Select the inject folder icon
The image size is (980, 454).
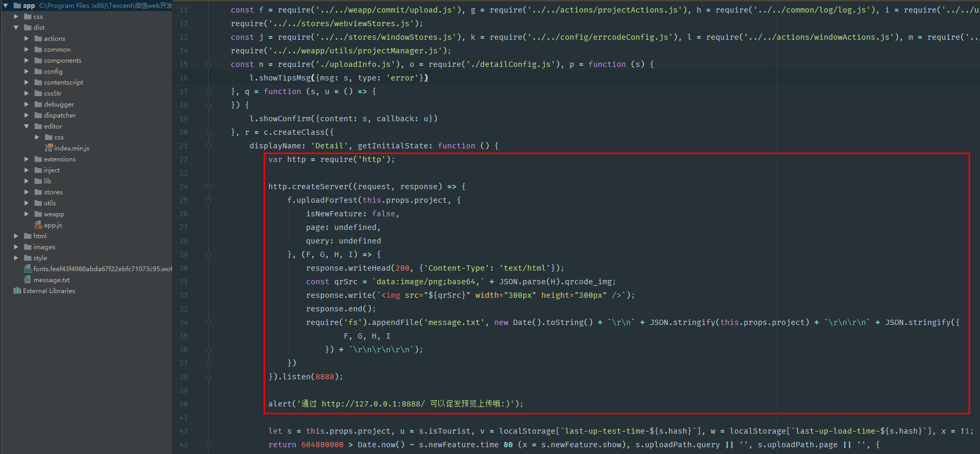(38, 170)
